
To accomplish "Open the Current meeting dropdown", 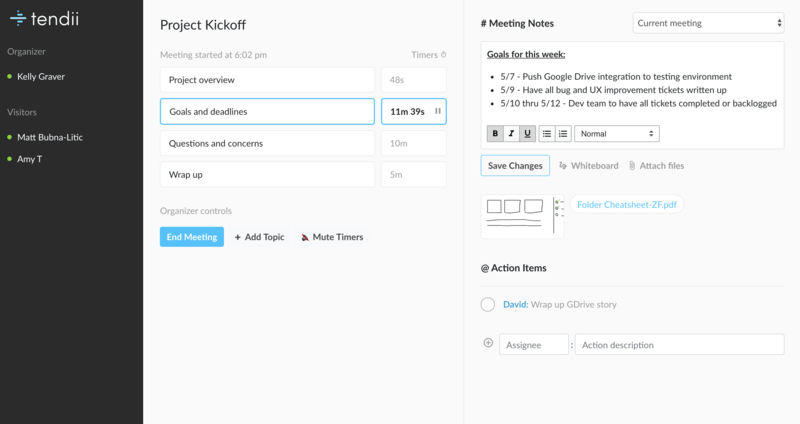I will 709,23.
